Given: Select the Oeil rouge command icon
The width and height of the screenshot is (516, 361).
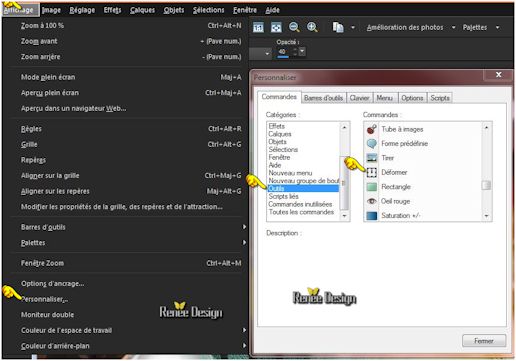Looking at the screenshot, I should point(372,201).
